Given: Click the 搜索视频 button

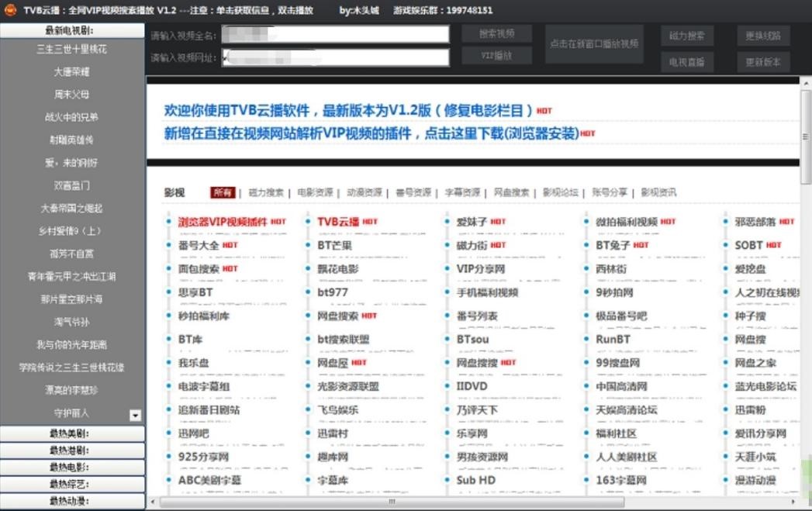Looking at the screenshot, I should (x=497, y=33).
